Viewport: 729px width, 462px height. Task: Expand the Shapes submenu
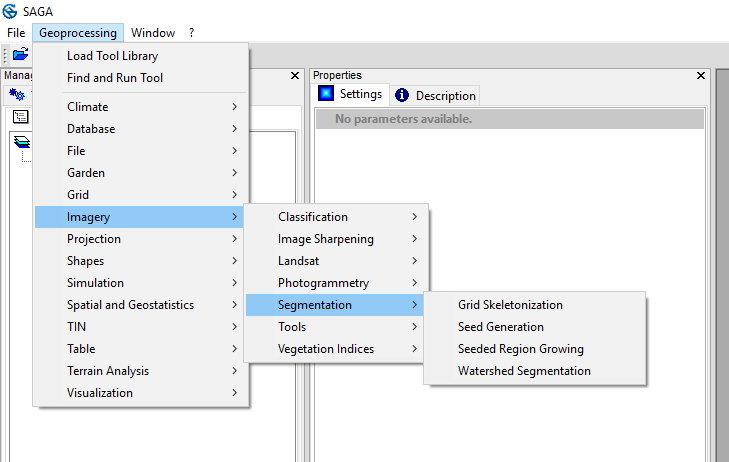click(x=141, y=261)
